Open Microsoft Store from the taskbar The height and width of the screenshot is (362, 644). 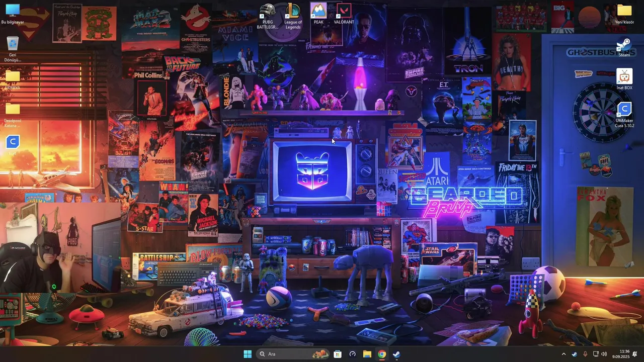pyautogui.click(x=338, y=354)
